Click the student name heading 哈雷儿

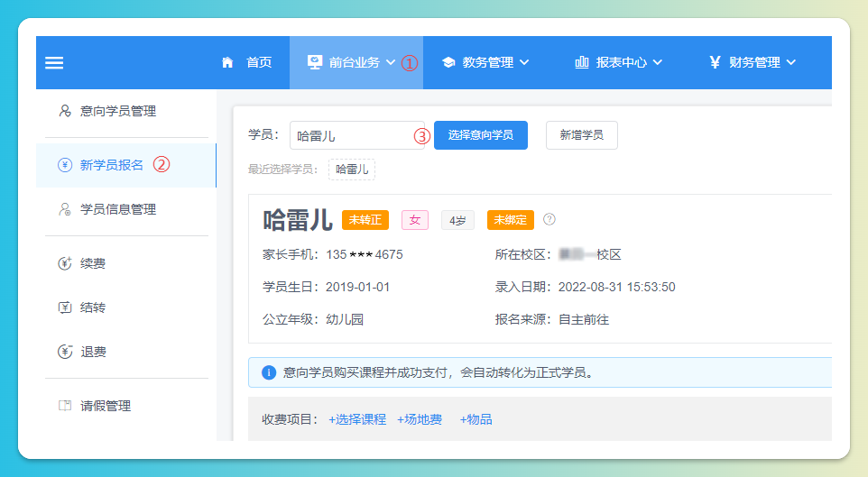(x=298, y=220)
